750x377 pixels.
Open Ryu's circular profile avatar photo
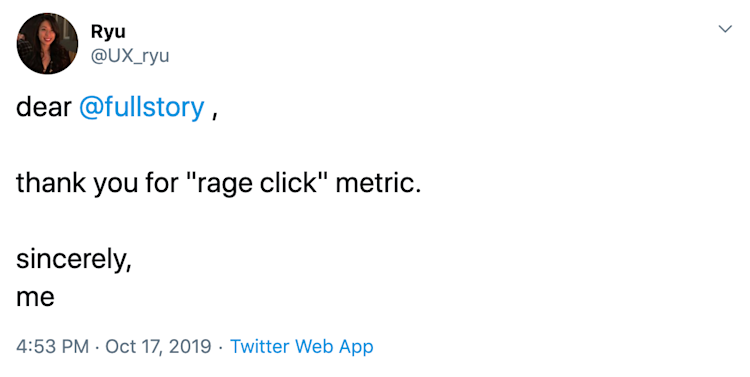point(47,44)
